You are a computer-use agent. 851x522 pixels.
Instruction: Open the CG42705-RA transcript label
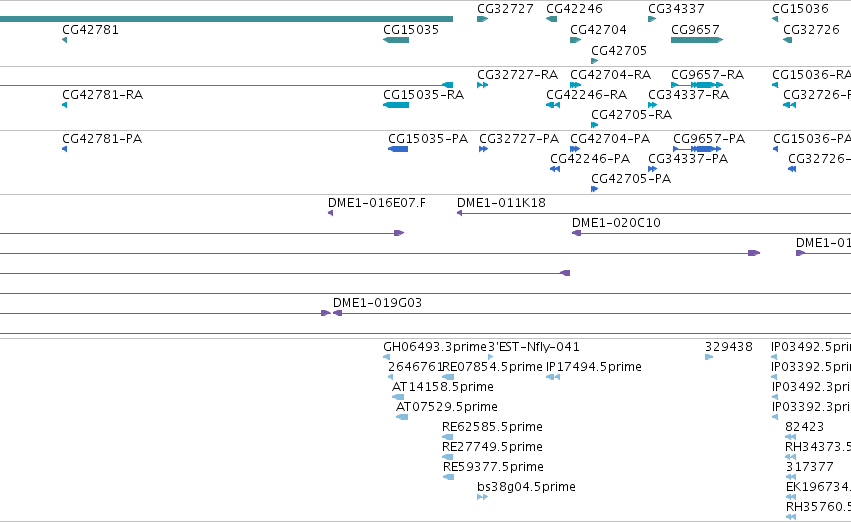pyautogui.click(x=631, y=115)
